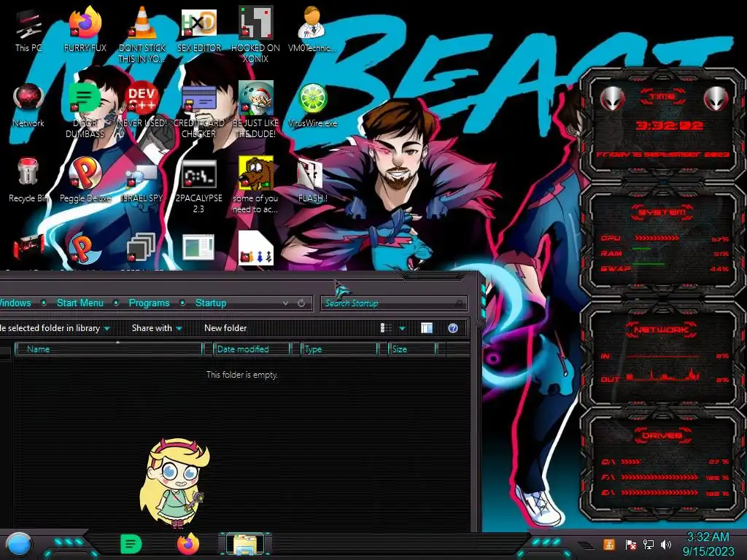Open Include selected folder in library dropdown
747x560 pixels.
54,328
